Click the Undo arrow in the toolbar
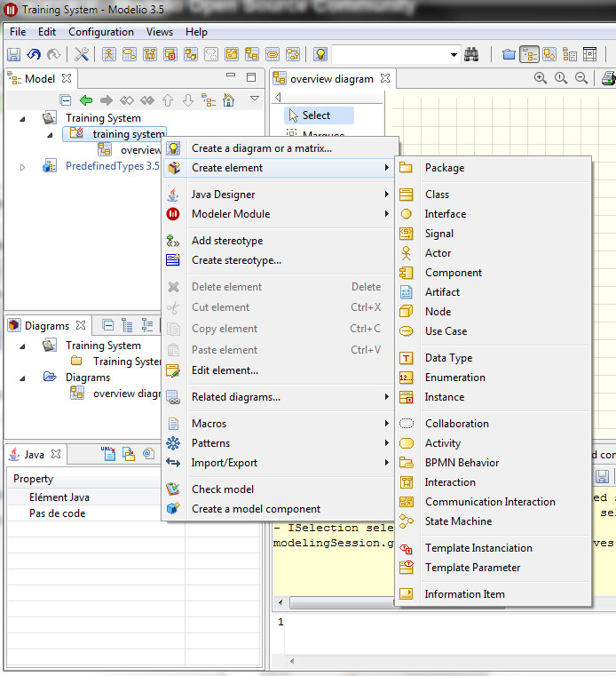 point(34,54)
